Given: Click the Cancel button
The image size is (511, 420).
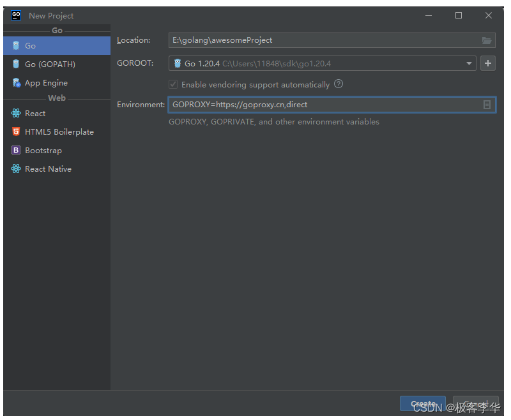Looking at the screenshot, I should click(x=476, y=403).
